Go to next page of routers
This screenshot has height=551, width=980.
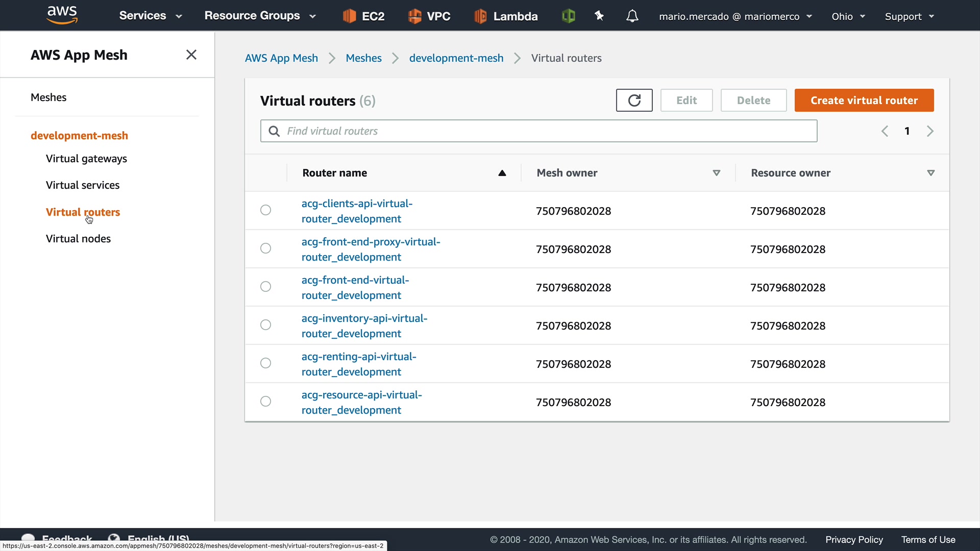pyautogui.click(x=930, y=131)
